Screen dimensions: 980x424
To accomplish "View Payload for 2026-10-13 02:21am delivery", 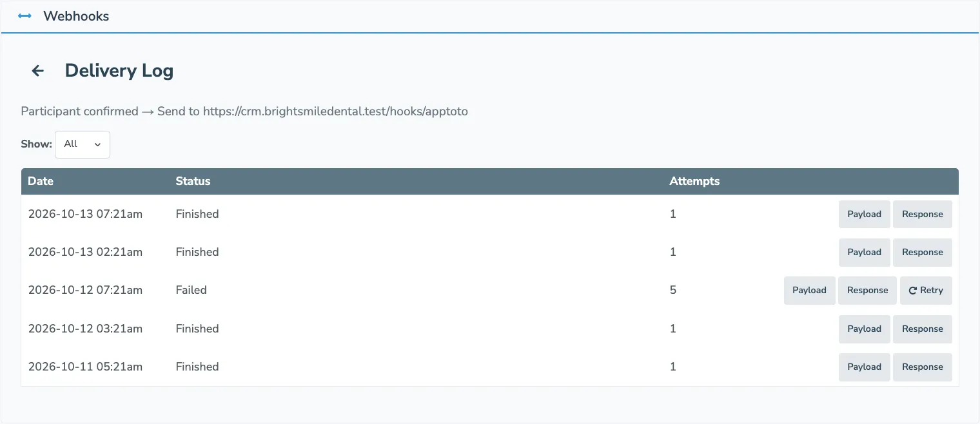I will pos(864,253).
